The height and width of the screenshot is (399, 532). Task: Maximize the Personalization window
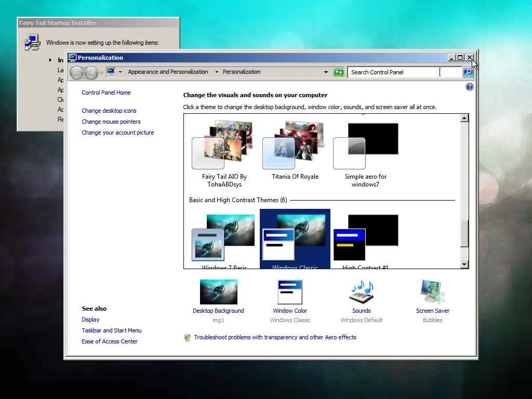[460, 58]
